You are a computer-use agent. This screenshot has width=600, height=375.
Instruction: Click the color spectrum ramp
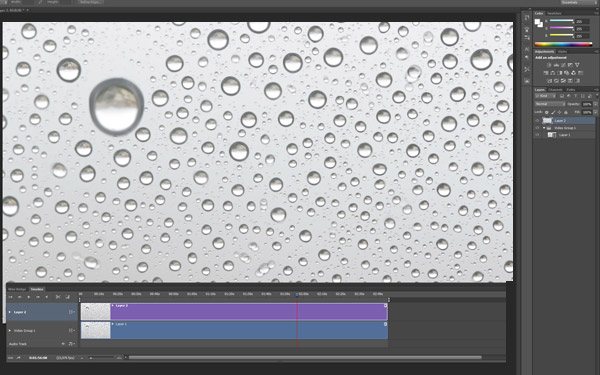click(x=563, y=44)
